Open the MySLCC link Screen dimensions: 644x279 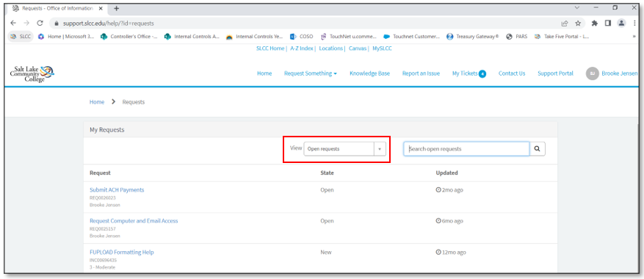point(383,48)
